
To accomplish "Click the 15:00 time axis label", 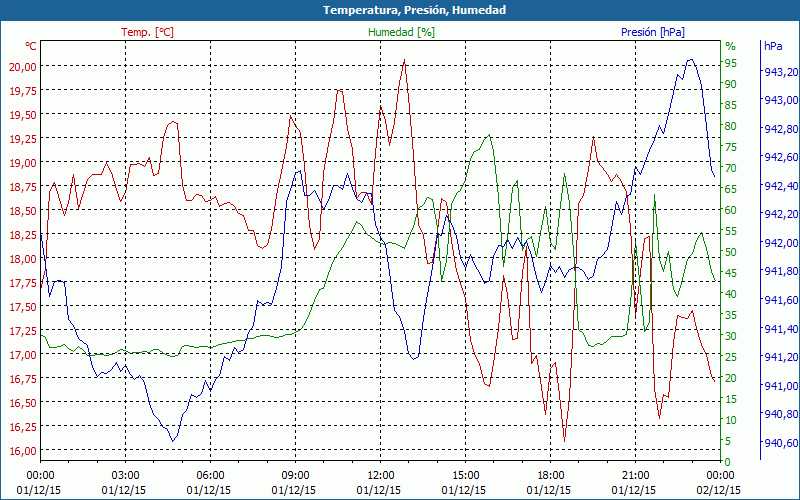I will tap(465, 475).
